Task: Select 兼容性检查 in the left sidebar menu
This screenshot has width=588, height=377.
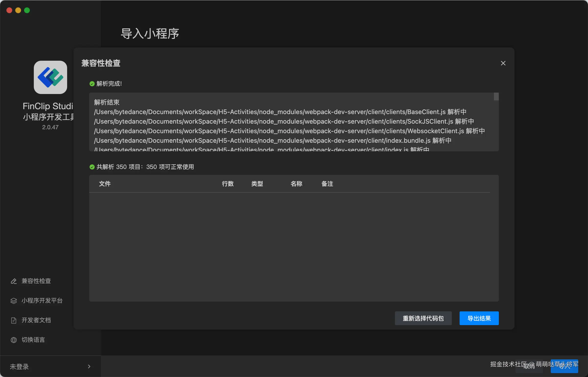Action: click(36, 281)
